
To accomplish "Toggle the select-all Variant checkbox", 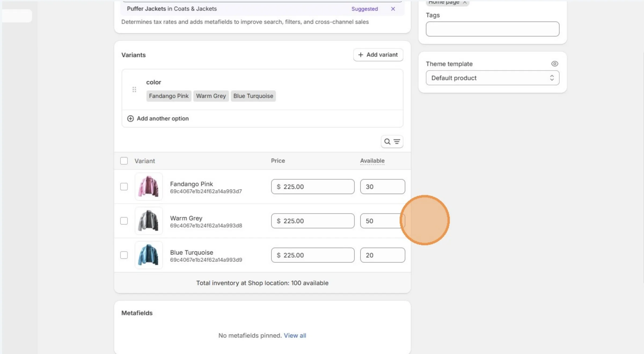I will (x=124, y=161).
